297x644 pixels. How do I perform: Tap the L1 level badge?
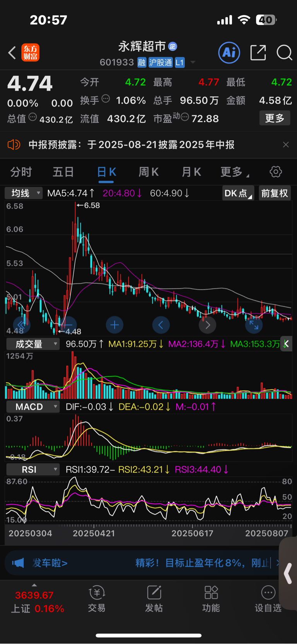pos(180,62)
